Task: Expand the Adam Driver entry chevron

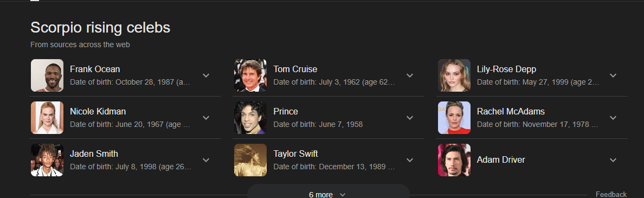Action: tap(613, 160)
